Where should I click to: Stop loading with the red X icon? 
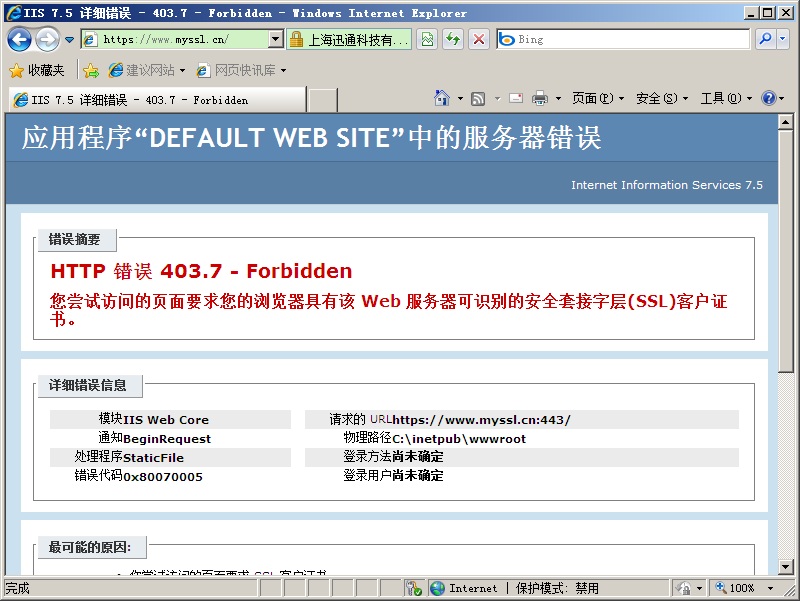[479, 39]
